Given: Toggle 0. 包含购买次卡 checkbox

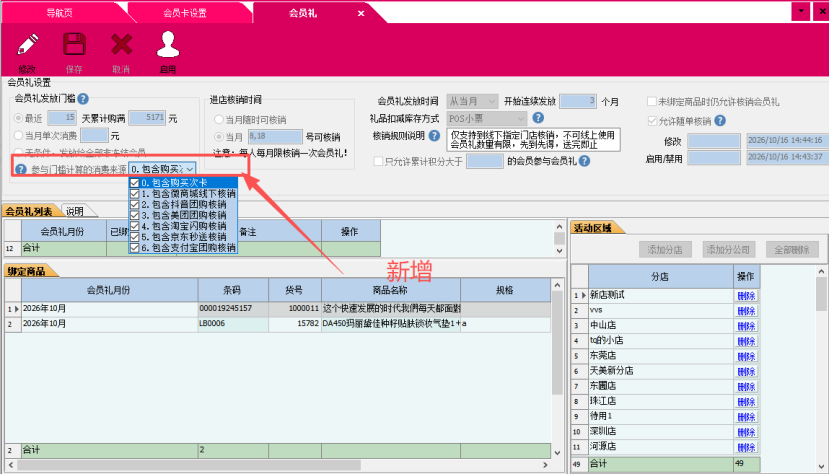Looking at the screenshot, I should [x=135, y=183].
